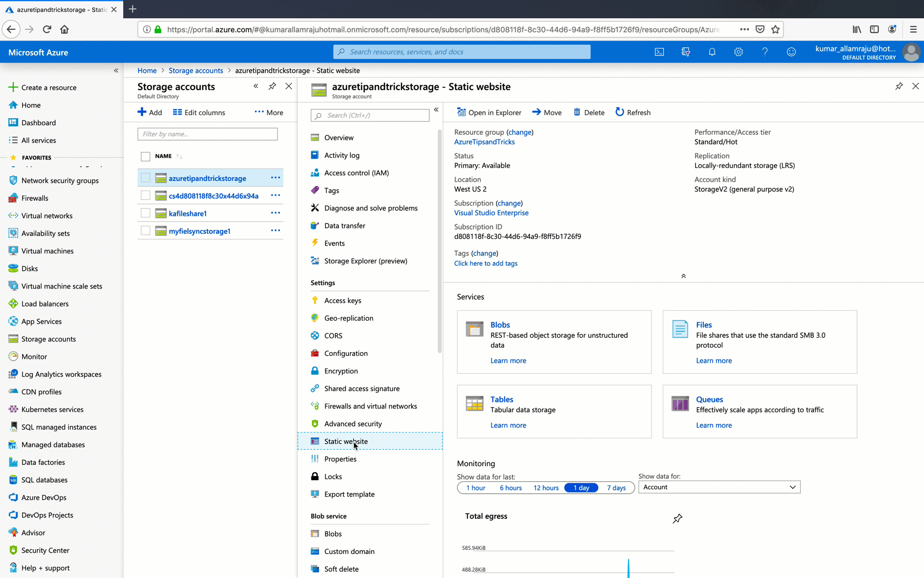Open browser library icon
Screen dimensions: 924x578
[857, 29]
